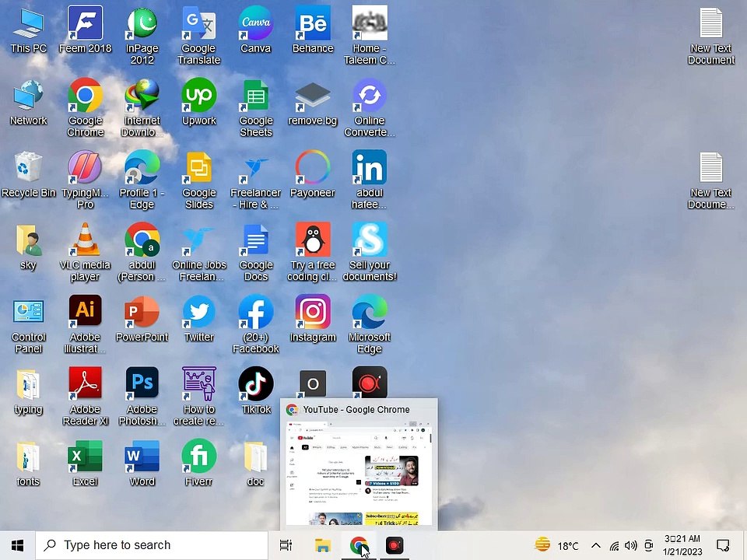Screen dimensions: 747x560
Task: Show hidden system tray icons
Action: point(595,546)
